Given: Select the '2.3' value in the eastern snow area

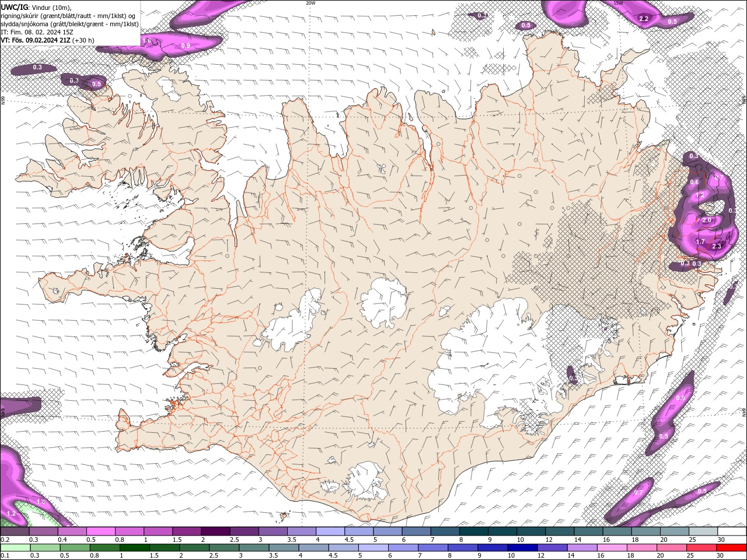Looking at the screenshot, I should (x=717, y=246).
